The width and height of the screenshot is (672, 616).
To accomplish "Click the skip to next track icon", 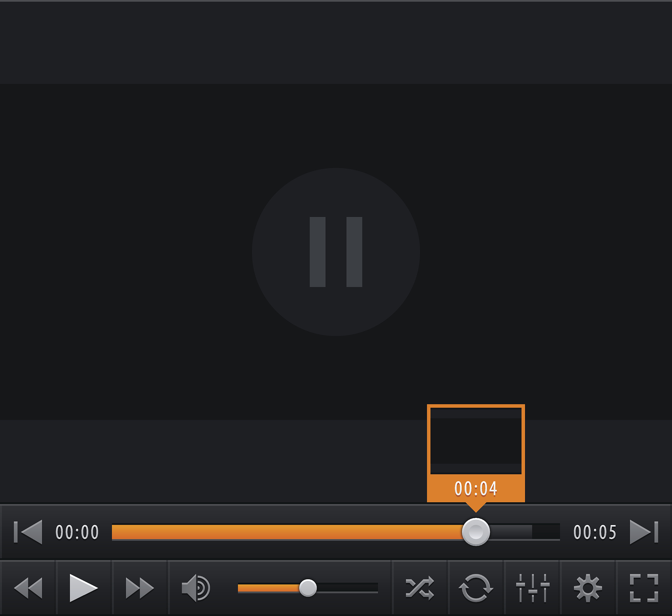I will coord(644,532).
